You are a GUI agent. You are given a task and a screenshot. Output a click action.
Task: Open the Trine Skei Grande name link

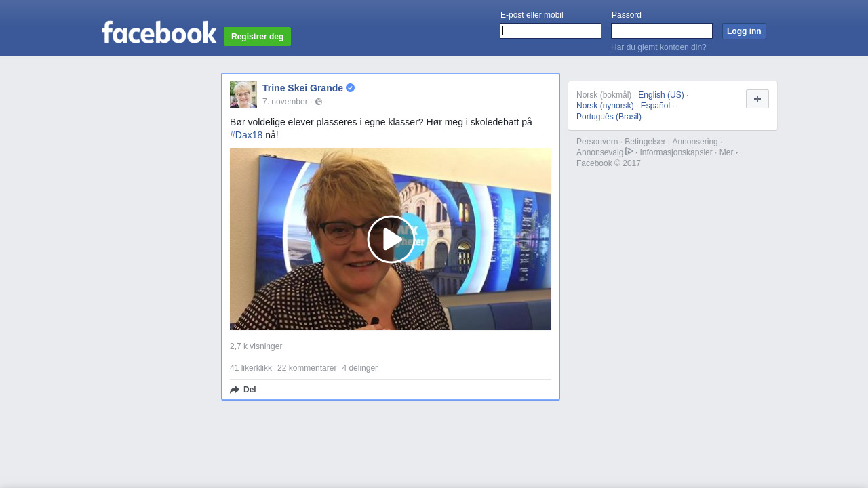[x=302, y=88]
